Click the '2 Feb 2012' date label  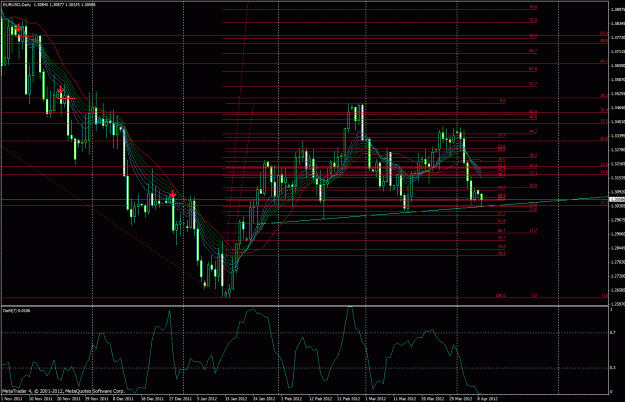[x=291, y=398]
